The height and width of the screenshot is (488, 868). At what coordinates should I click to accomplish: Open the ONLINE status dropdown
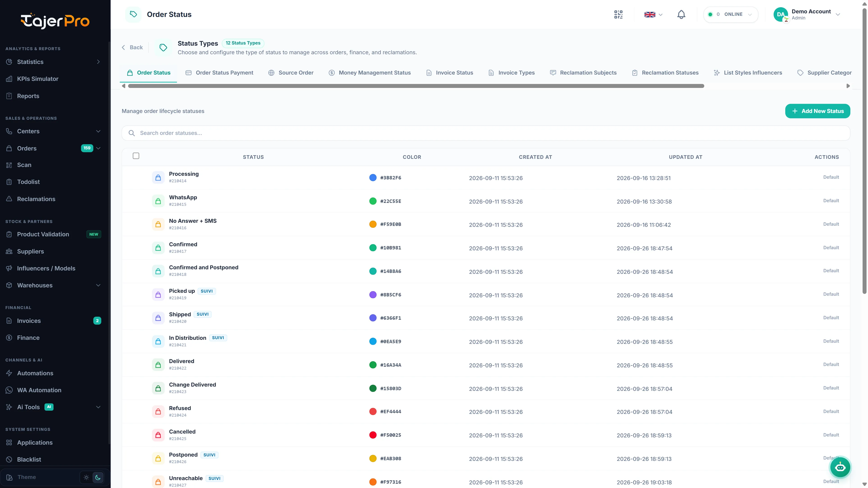point(731,14)
